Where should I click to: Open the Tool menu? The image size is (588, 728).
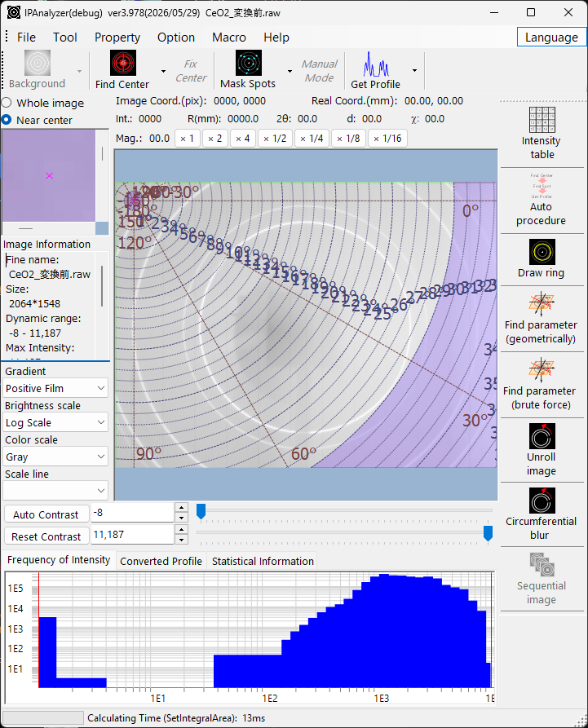(65, 38)
